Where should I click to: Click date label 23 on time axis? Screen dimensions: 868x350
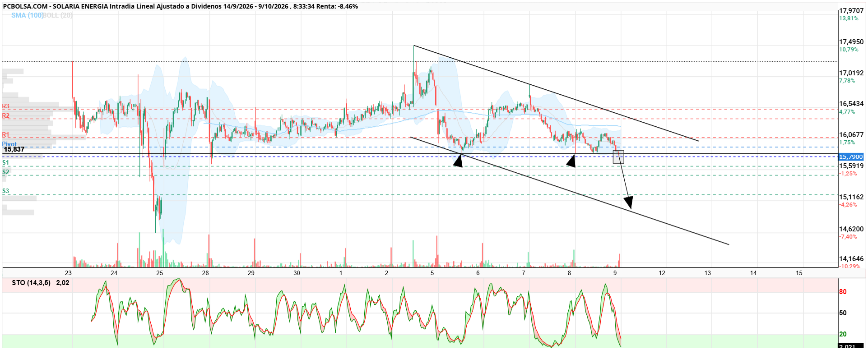pos(68,273)
